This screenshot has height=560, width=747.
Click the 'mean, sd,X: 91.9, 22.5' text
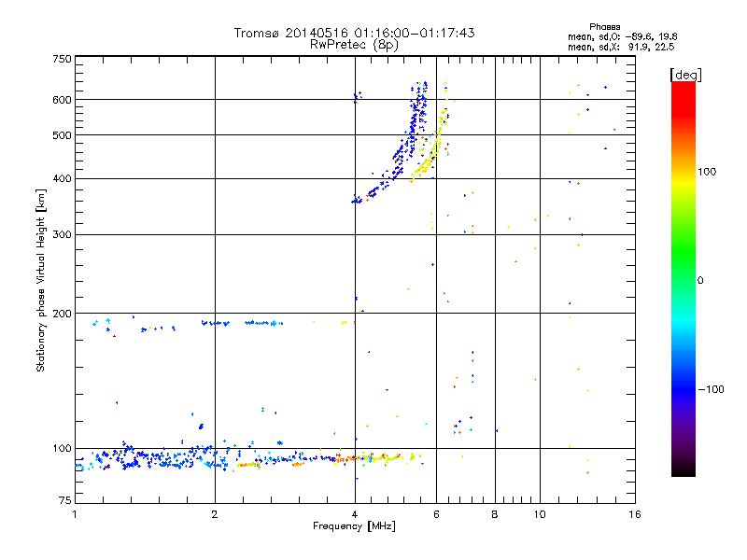(x=621, y=47)
